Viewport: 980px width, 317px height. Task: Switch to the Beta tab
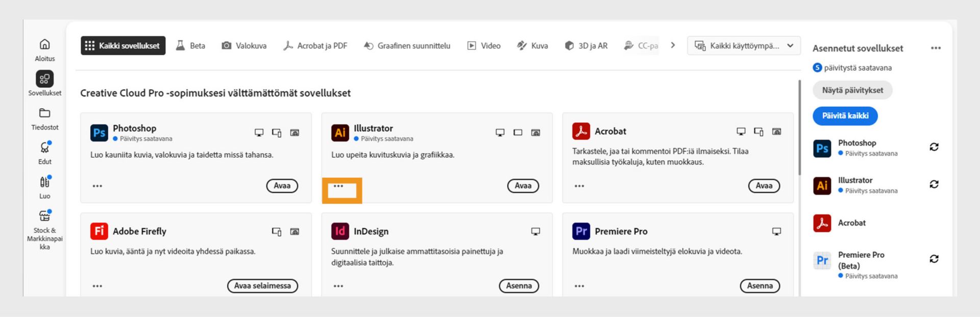click(x=190, y=45)
